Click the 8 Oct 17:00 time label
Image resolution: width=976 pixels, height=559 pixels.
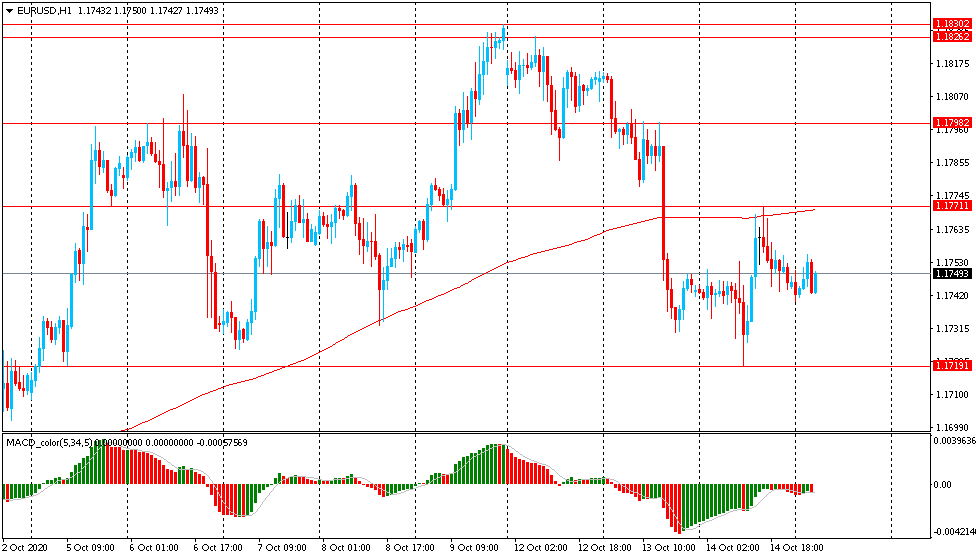point(410,548)
